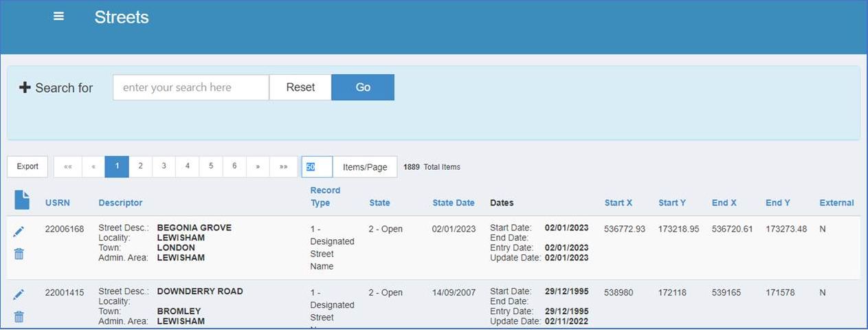Click the Streets page title
This screenshot has width=868, height=330.
click(122, 17)
